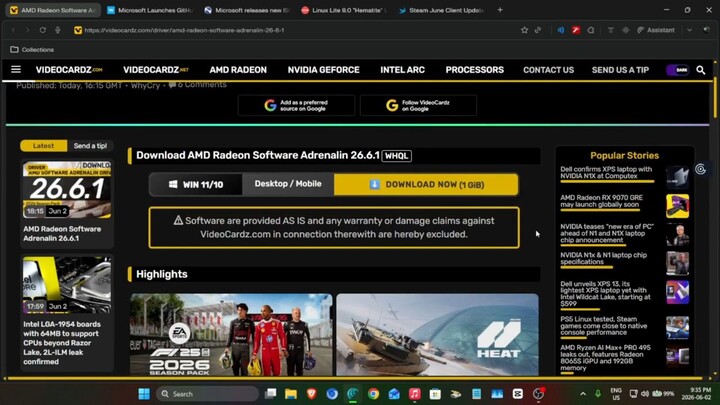Open the F1 25 2026 Season Pack image

click(231, 335)
